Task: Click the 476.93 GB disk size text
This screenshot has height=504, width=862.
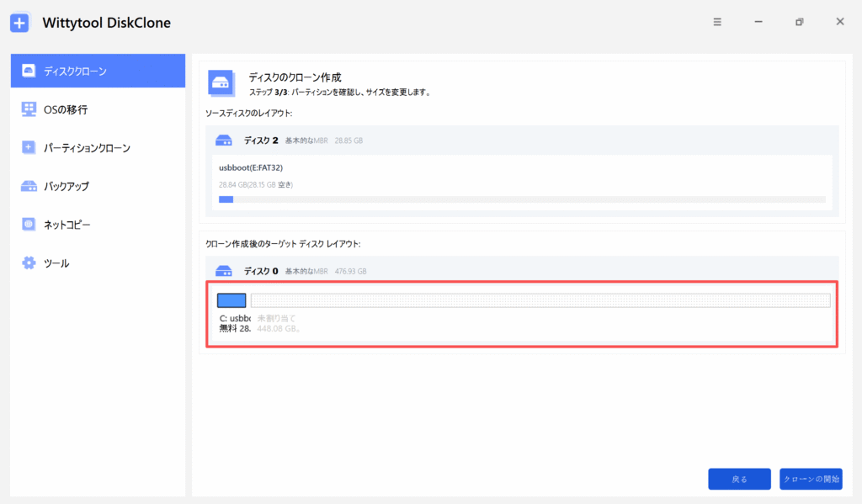Action: click(351, 272)
